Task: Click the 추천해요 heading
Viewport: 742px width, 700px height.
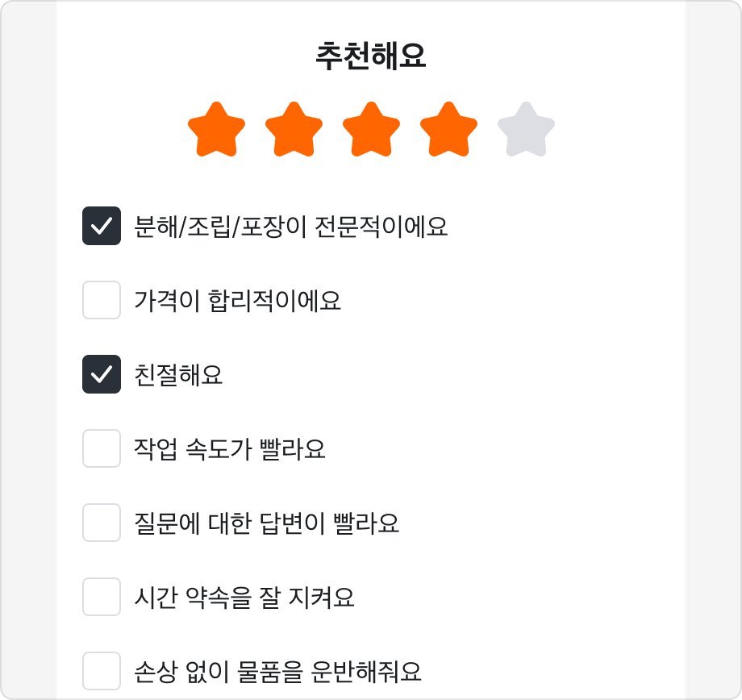Action: click(x=370, y=55)
